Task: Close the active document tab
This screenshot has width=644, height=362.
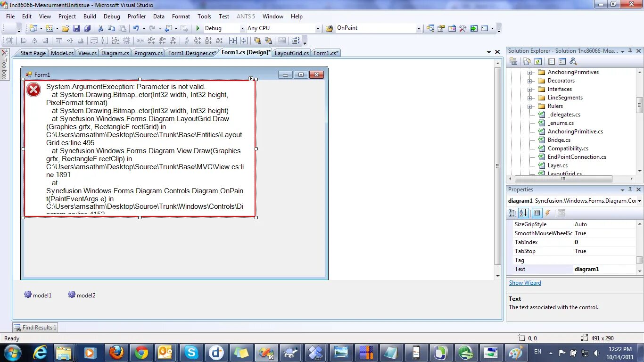Action: [x=497, y=52]
